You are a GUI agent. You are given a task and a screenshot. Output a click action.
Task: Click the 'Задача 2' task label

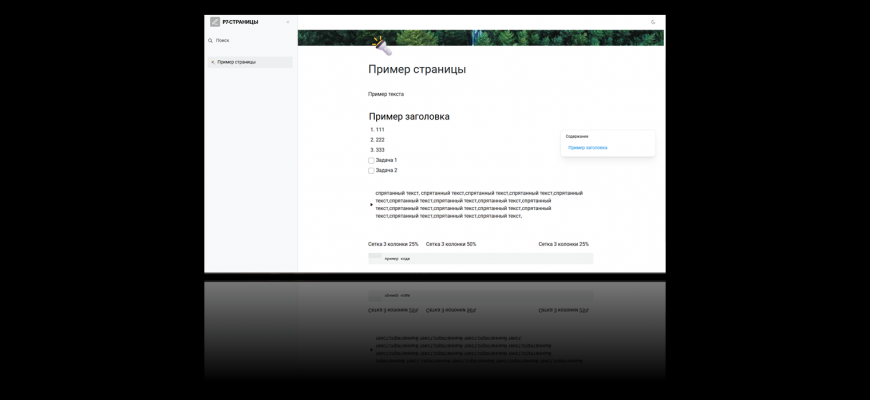tap(386, 171)
